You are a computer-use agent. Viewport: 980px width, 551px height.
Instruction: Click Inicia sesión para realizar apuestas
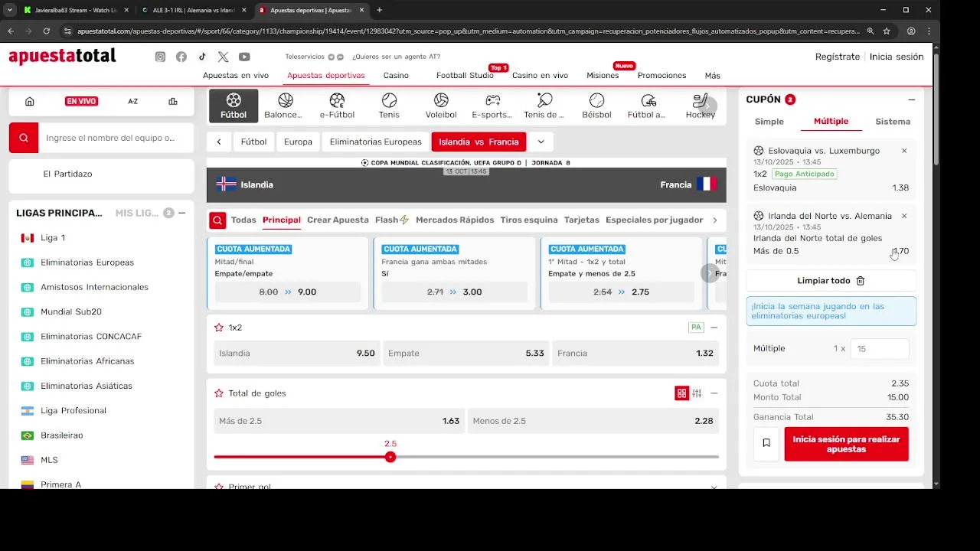[847, 444]
